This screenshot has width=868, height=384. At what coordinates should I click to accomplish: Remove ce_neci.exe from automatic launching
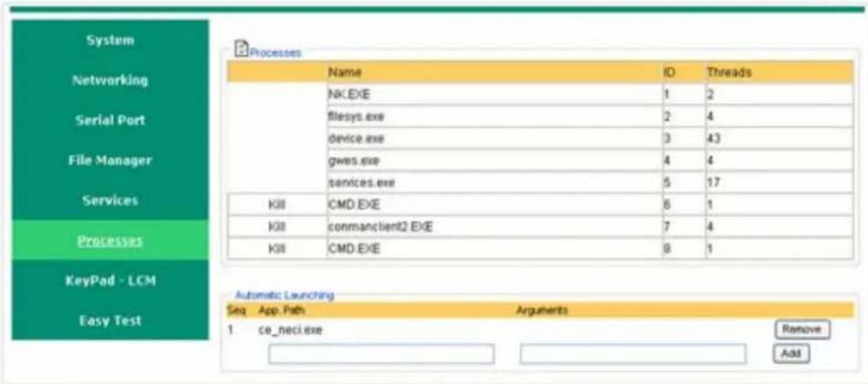tap(802, 329)
